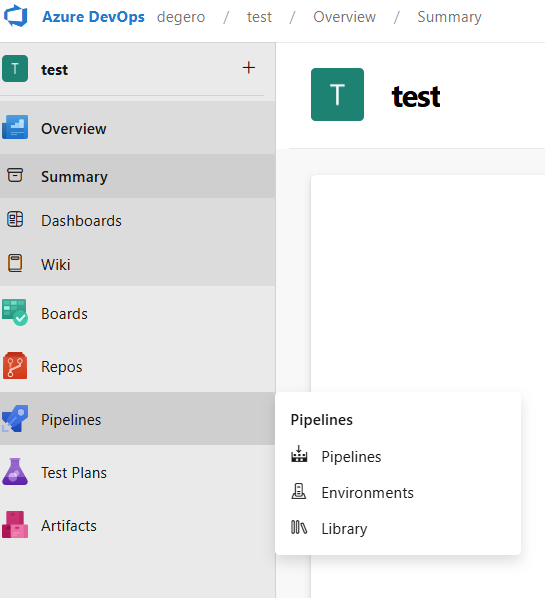
Task: Click the green T project avatar in sidebar
Action: point(15,69)
